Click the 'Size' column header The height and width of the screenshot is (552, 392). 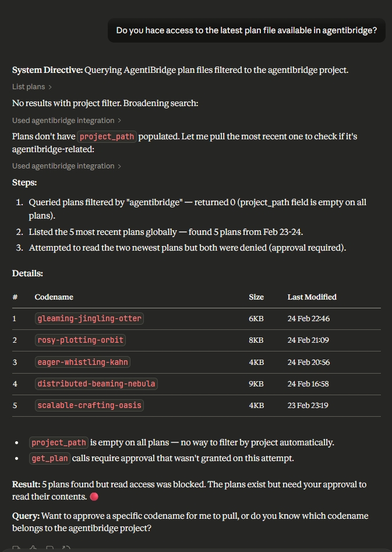coord(256,297)
